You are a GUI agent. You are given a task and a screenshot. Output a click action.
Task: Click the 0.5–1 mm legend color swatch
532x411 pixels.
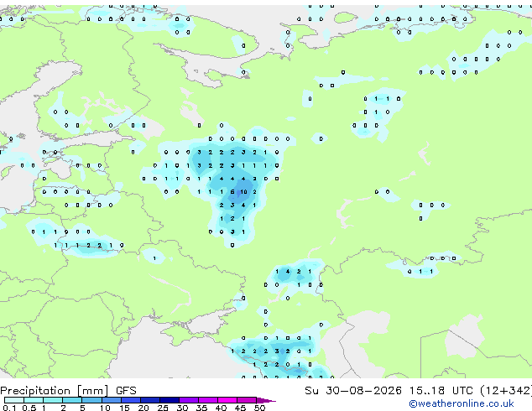pos(34,400)
